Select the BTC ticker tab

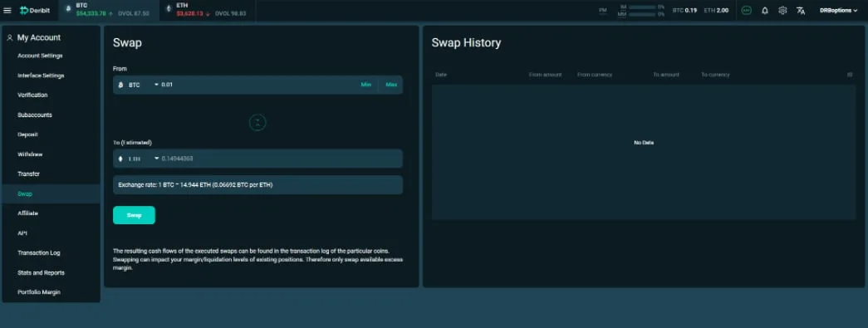pos(110,11)
